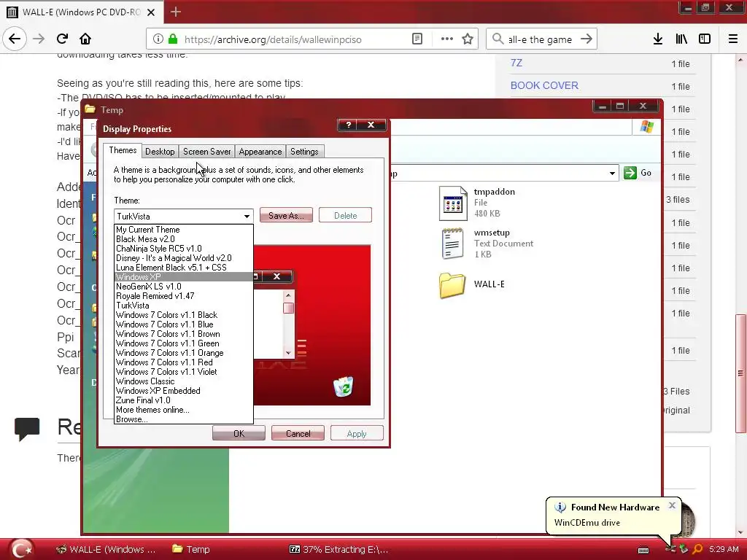Go back in the Firefox browser

tap(15, 39)
